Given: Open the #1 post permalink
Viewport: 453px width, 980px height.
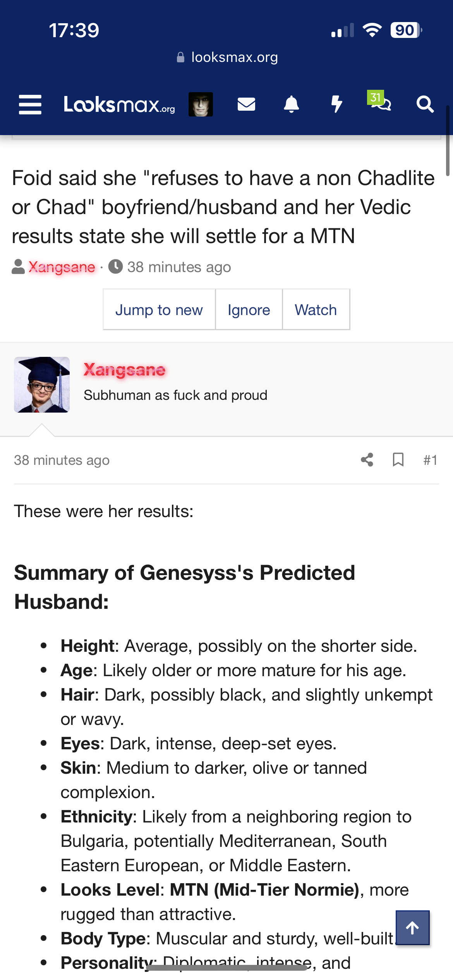Looking at the screenshot, I should 430,460.
